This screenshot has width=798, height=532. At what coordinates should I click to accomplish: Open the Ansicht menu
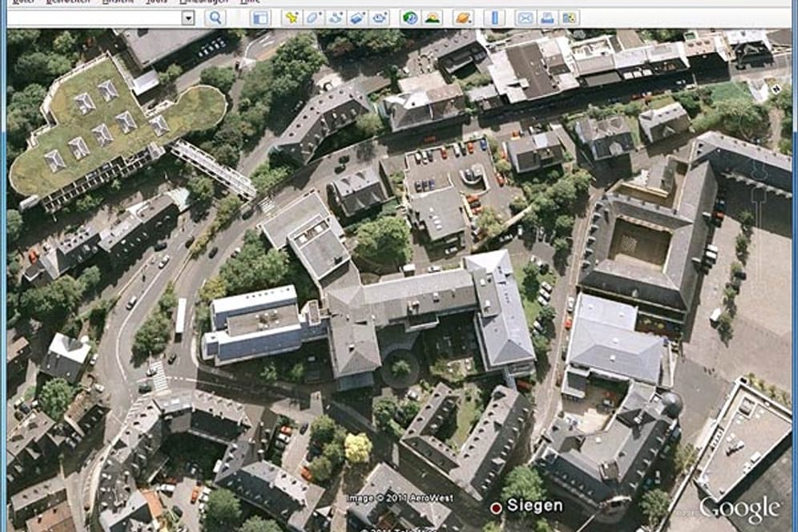coord(118,2)
